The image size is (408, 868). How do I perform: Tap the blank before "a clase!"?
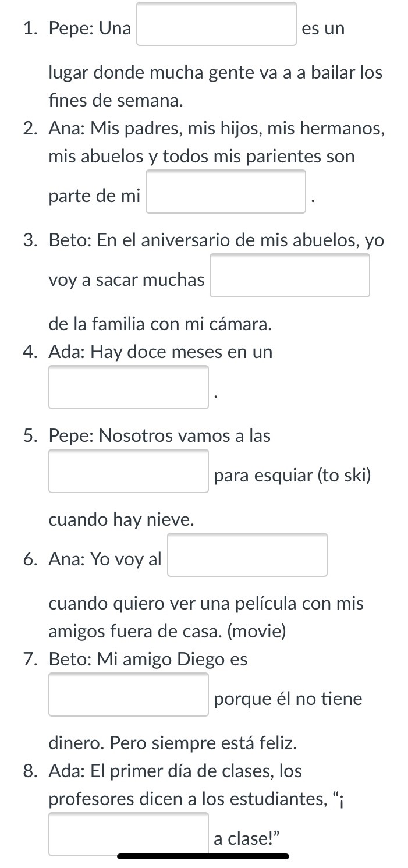[x=129, y=835]
